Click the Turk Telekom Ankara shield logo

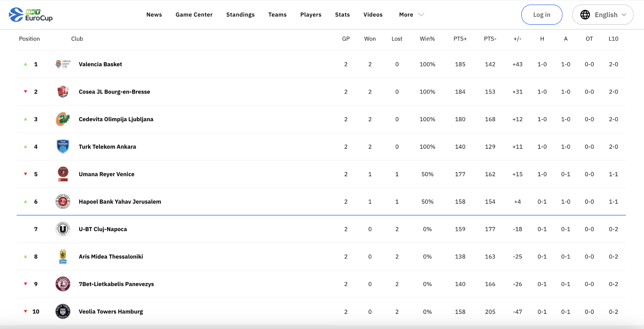pos(63,147)
